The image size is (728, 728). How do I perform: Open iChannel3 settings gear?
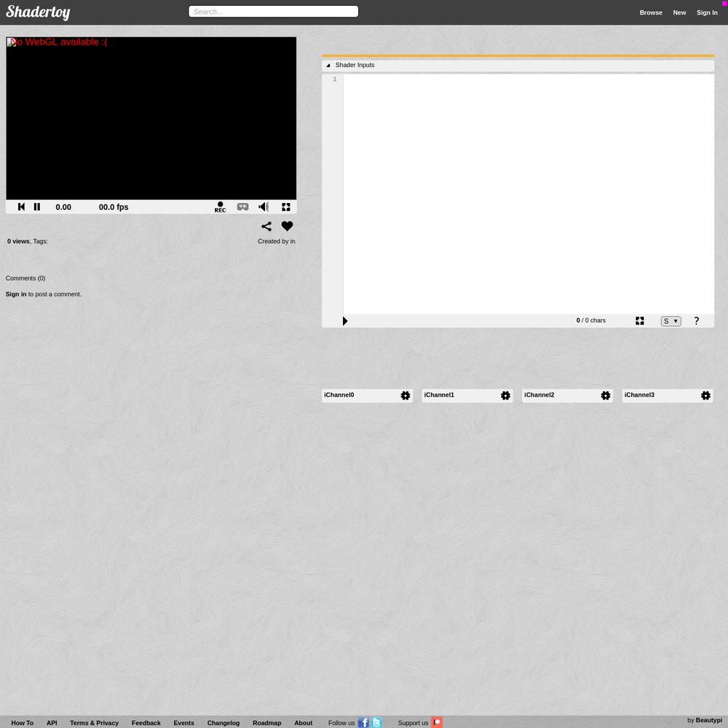705,395
